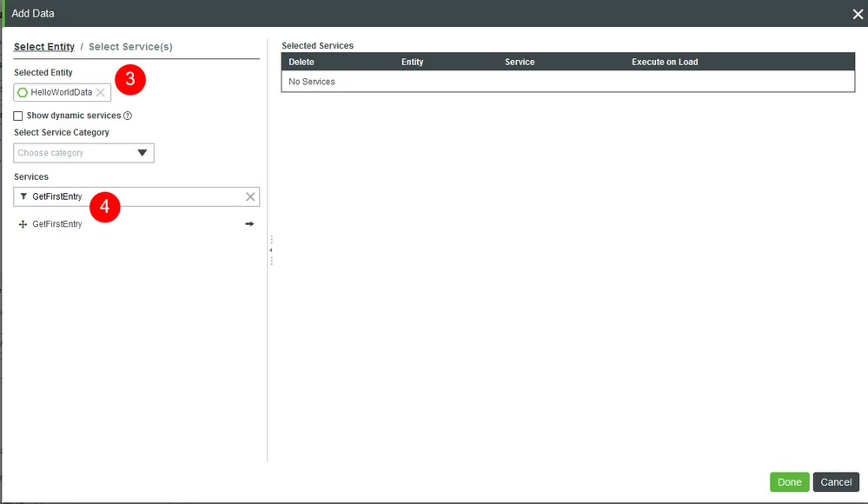The width and height of the screenshot is (868, 504).
Task: Open the Choose category dropdown
Action: tap(83, 153)
